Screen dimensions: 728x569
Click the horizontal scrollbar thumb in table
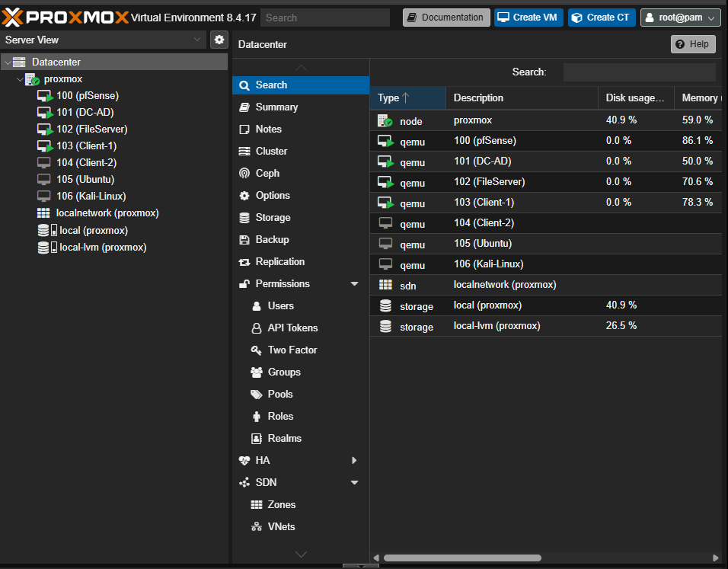tap(462, 558)
